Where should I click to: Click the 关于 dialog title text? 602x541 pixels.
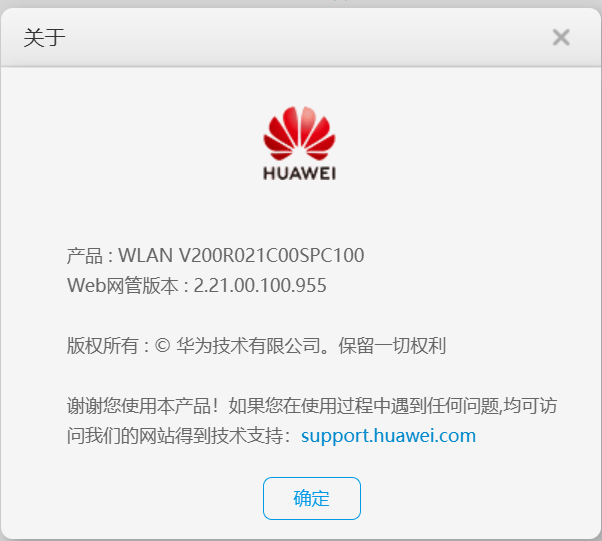click(x=44, y=38)
